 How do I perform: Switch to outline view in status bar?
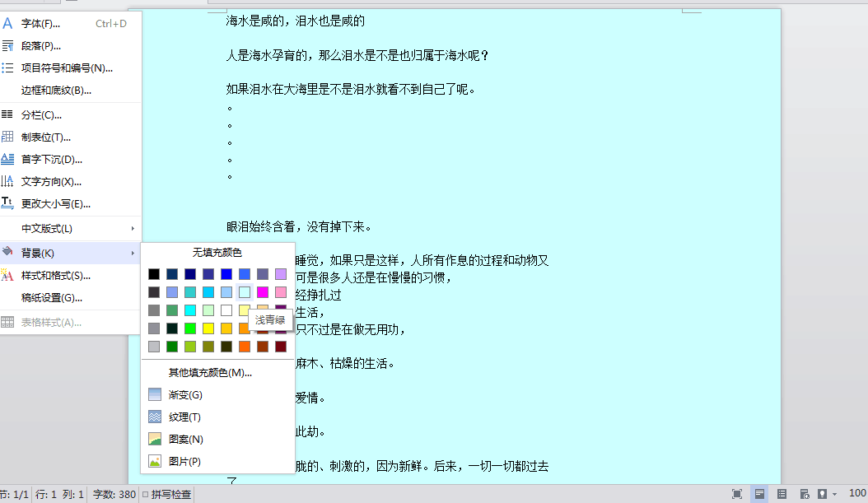(x=782, y=494)
